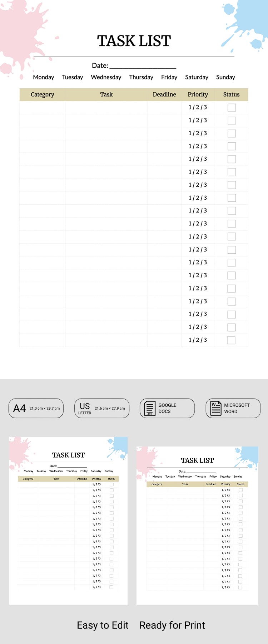
Task: Click the Microsoft Word document icon
Action: pyautogui.click(x=216, y=408)
